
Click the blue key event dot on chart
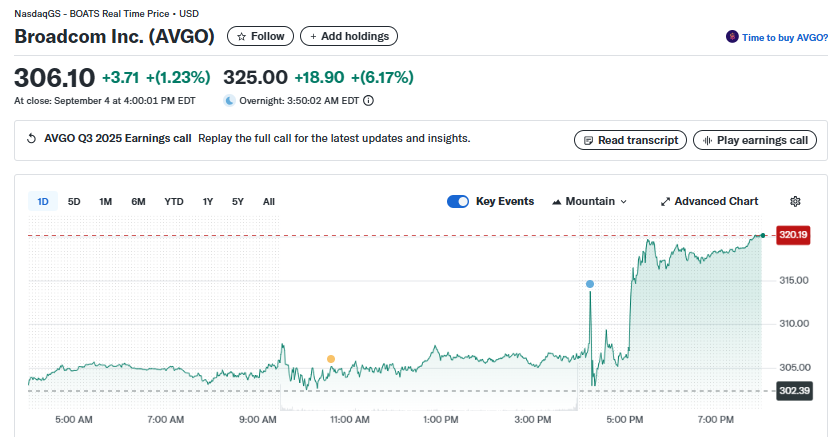pyautogui.click(x=590, y=284)
